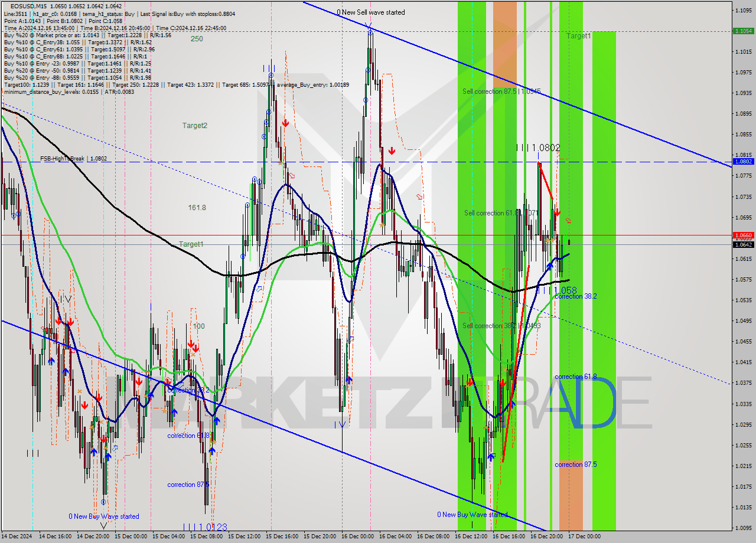The image size is (756, 543).
Task: Select 'Buy %10 @ Entry -23: 0.9987' line
Action: (77, 64)
